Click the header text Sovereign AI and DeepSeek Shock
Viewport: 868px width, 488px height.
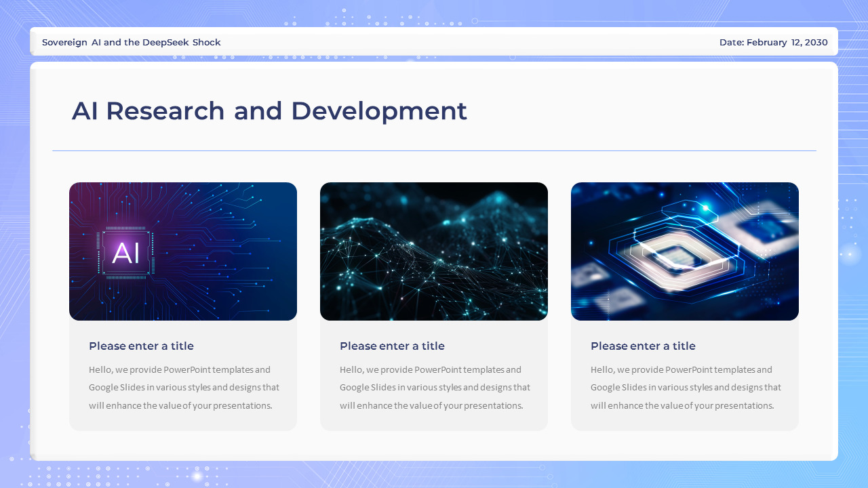(x=131, y=42)
